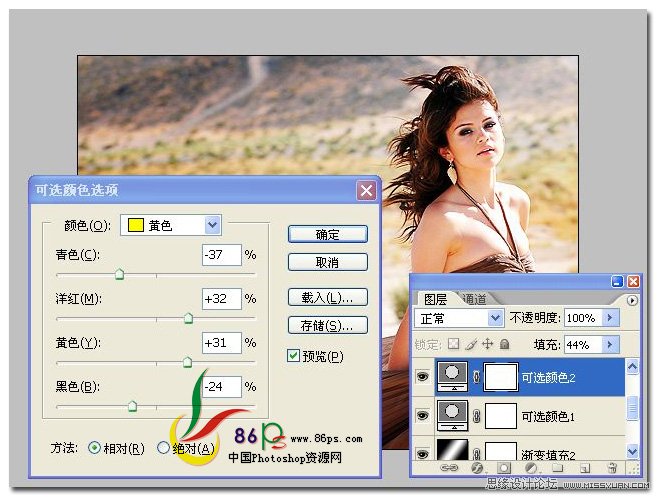Open the 不透明度 slider arrow
Viewport: 660px width, 500px height.
(x=610, y=318)
